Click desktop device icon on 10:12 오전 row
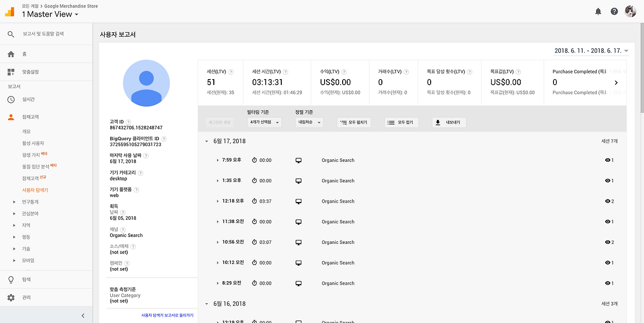Screen dimensions: 644x323 pos(298,263)
